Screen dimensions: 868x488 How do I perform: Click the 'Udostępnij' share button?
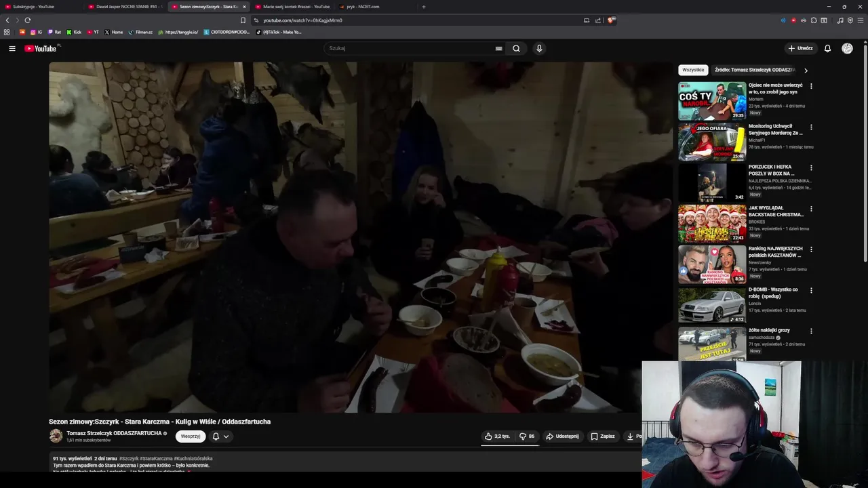tap(562, 436)
